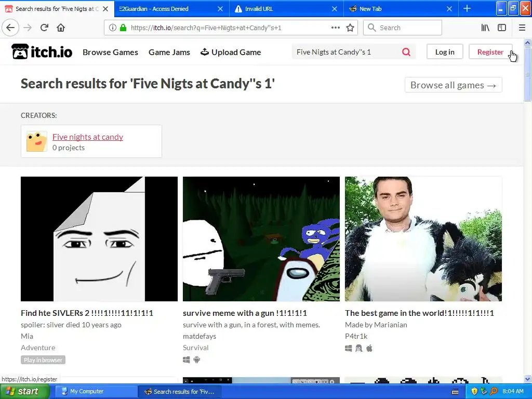
Task: Click the keyboard icon in taskbar
Action: click(455, 392)
